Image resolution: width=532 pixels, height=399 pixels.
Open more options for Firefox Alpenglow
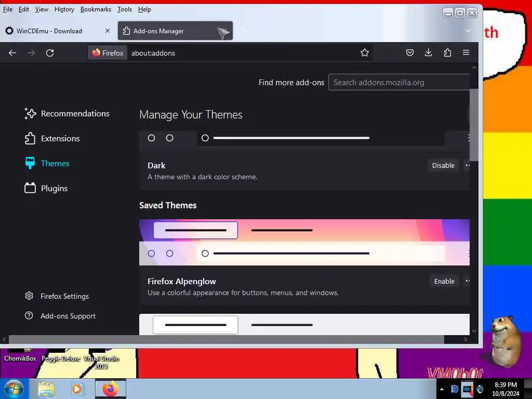468,281
